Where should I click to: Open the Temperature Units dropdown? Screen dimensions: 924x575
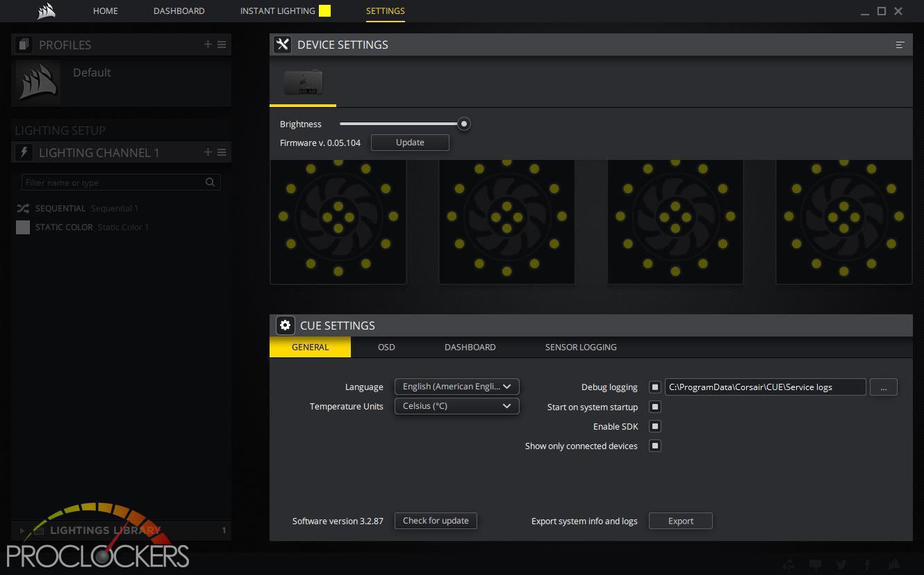pos(456,406)
